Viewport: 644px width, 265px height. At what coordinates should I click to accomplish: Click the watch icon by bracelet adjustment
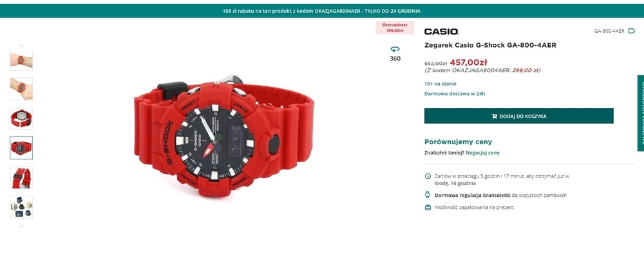pyautogui.click(x=428, y=195)
